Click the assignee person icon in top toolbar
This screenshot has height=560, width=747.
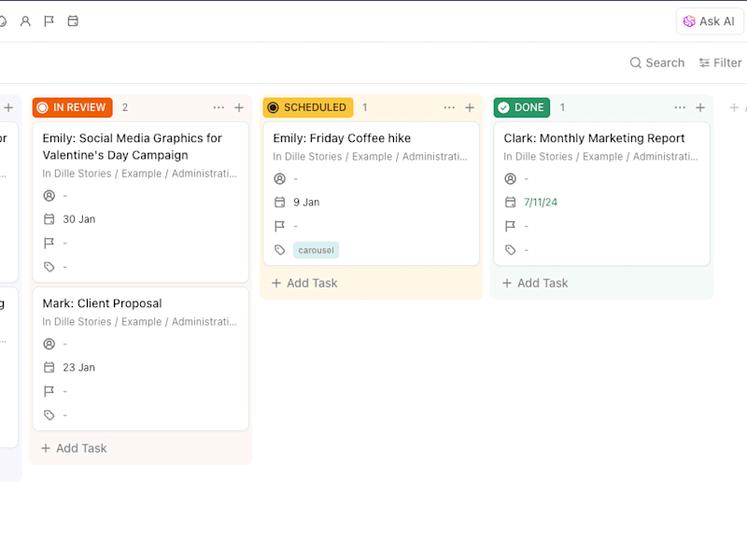click(x=25, y=21)
